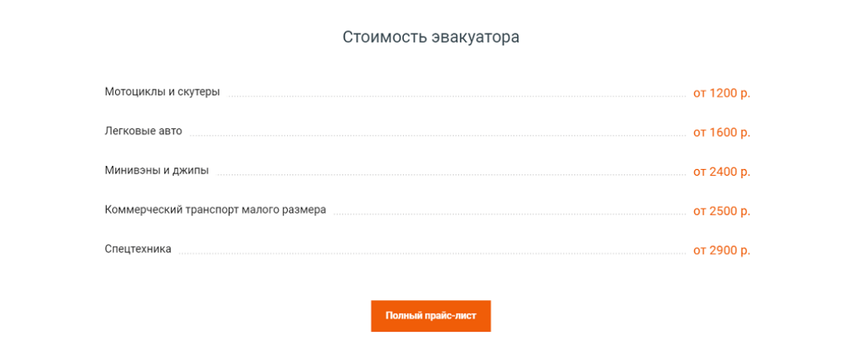
Task: Click the price от 2500 р.
Action: click(722, 211)
